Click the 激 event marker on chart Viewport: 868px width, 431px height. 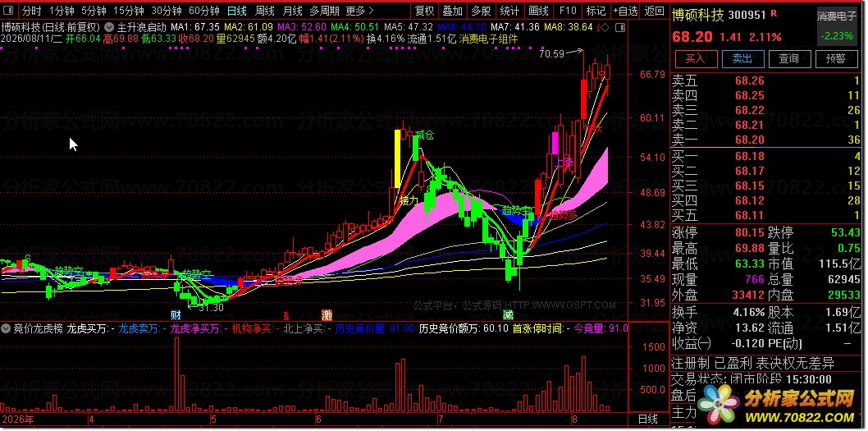pyautogui.click(x=327, y=315)
